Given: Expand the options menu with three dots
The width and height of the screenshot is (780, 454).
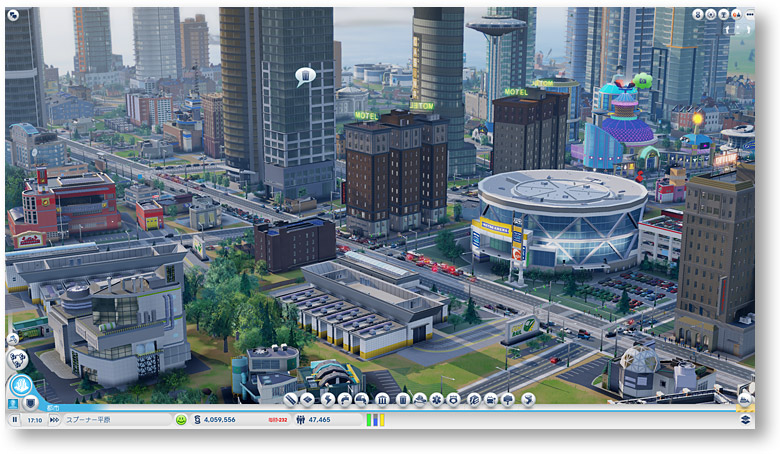Looking at the screenshot, I should [x=749, y=15].
